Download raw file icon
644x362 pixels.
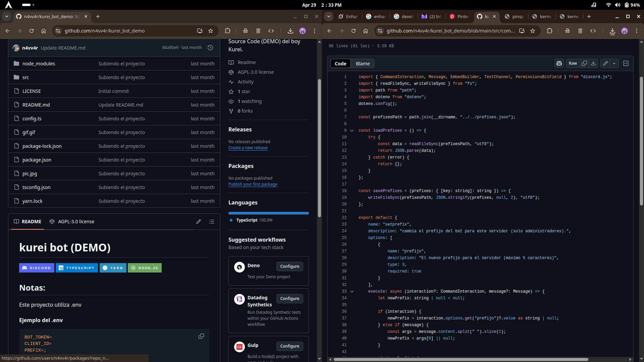(593, 63)
